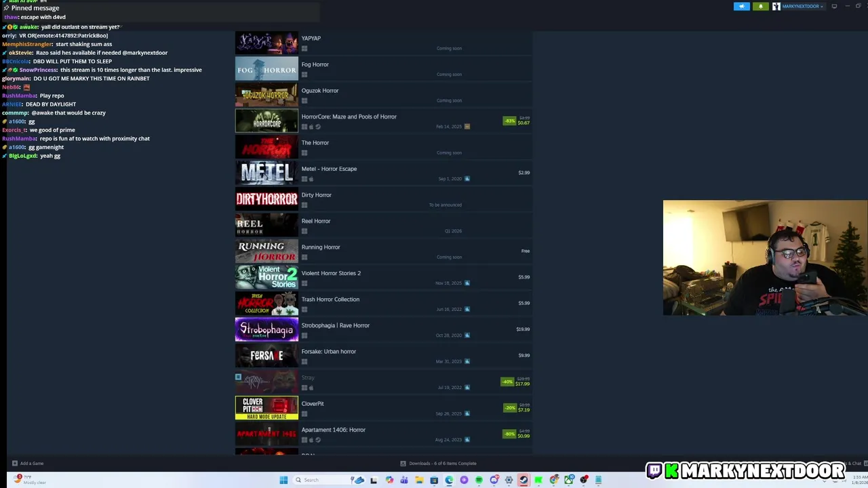Open The Horror game listing
The image size is (868, 488).
pos(383,147)
